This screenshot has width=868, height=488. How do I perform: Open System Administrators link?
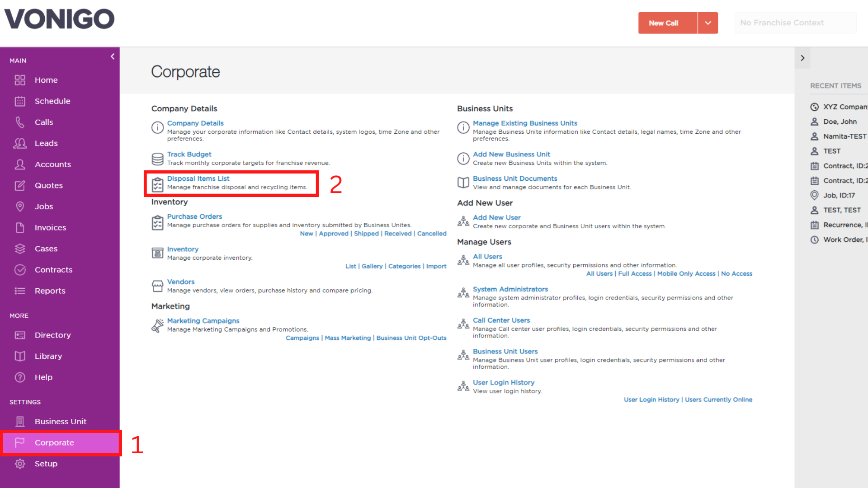click(x=510, y=289)
